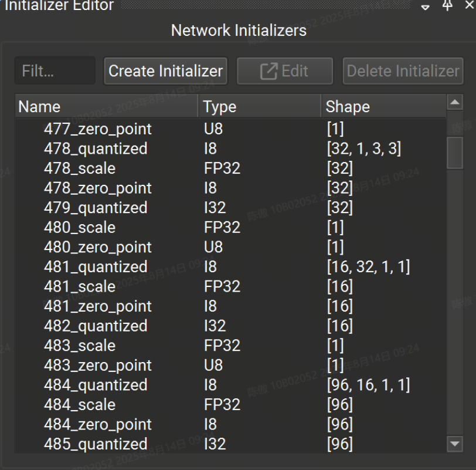
Task: Click the [96] shape of 485_quantized
Action: pos(340,444)
